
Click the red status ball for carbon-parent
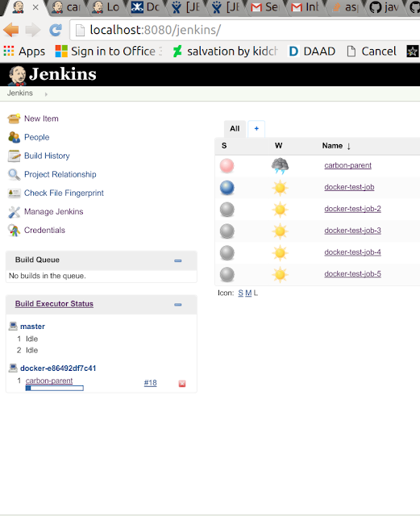pos(227,166)
